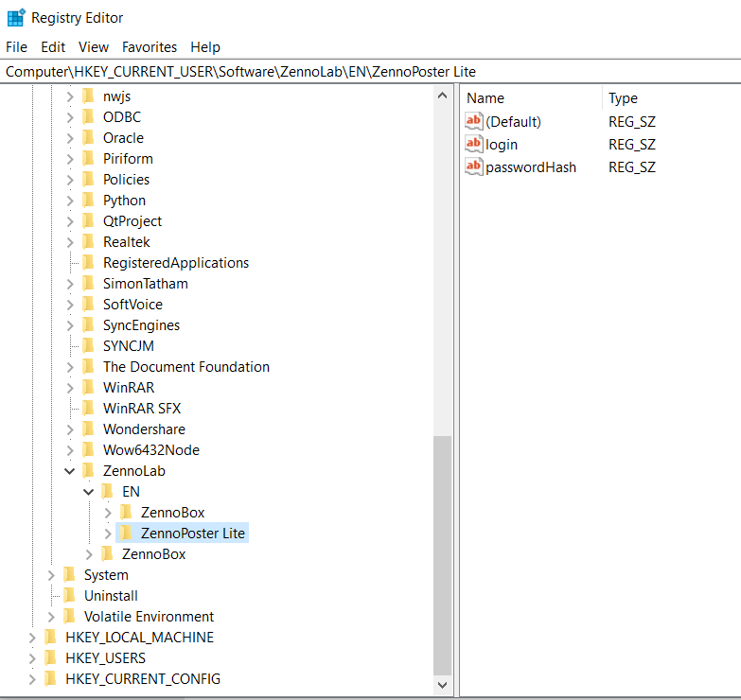741x700 pixels.
Task: Collapse the ZennoLab key
Action: 69,470
